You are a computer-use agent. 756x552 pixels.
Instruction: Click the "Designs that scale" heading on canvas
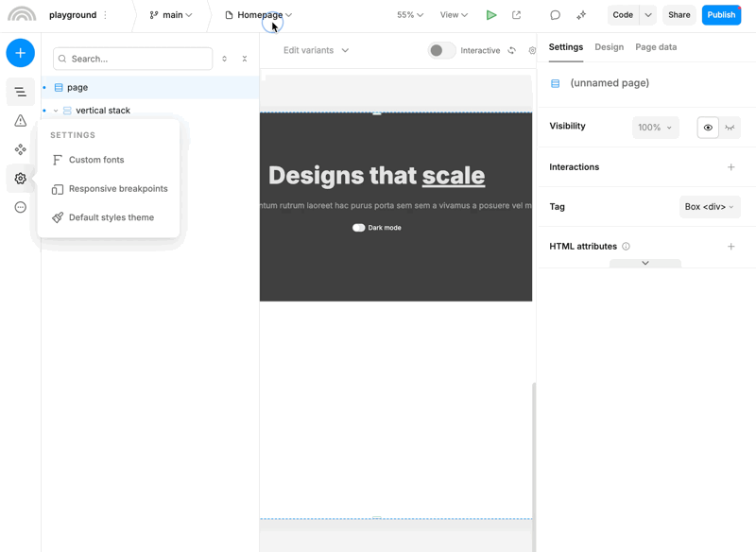pyautogui.click(x=376, y=176)
